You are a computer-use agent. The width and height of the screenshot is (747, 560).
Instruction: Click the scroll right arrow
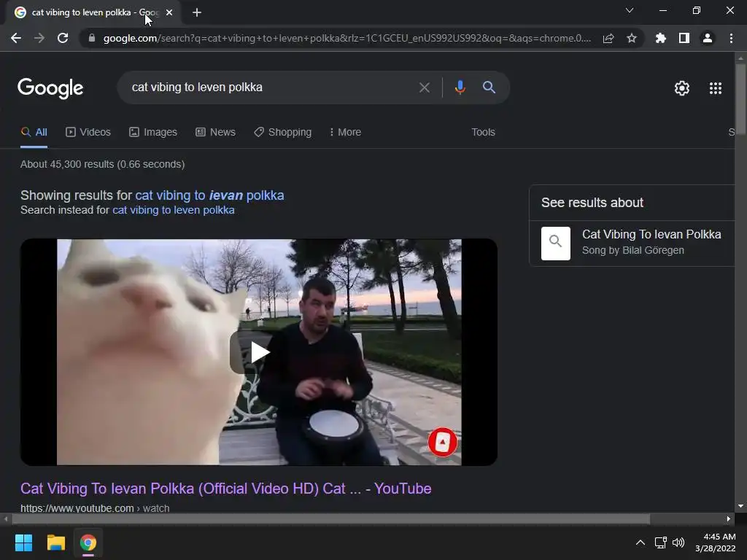tap(729, 519)
